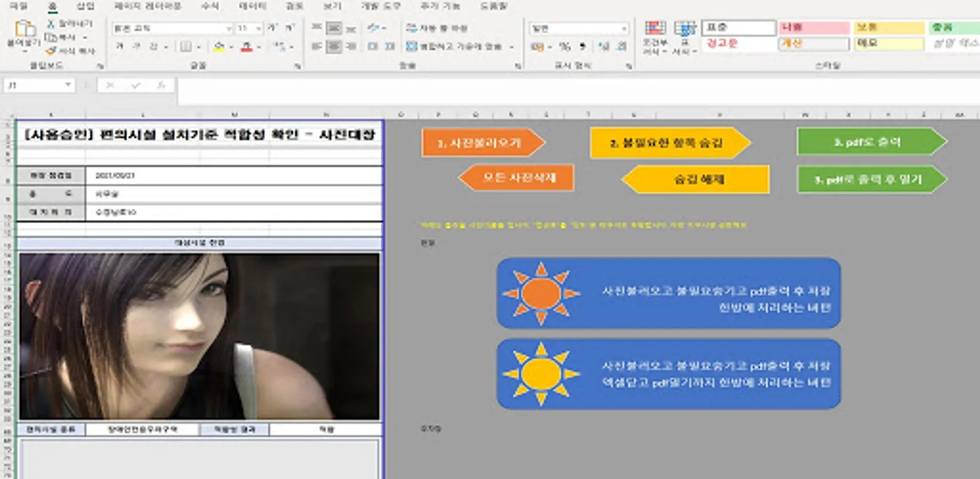Toggle the center horizontal align button

point(334,47)
